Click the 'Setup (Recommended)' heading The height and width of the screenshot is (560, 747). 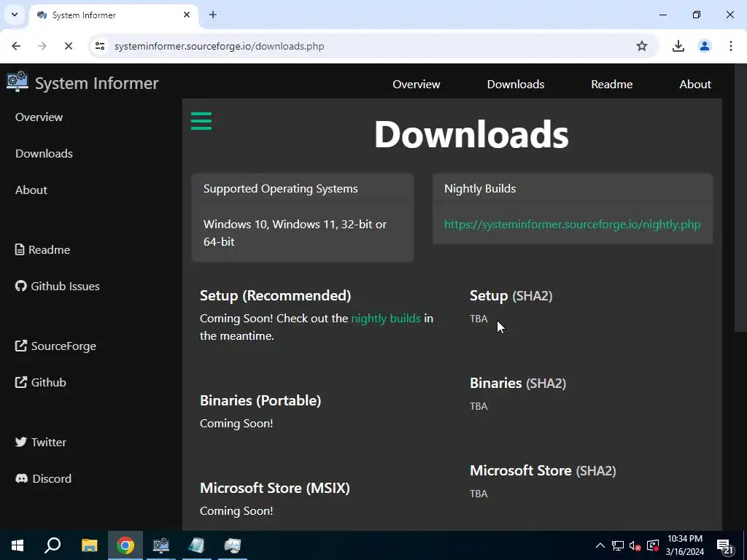pos(275,295)
